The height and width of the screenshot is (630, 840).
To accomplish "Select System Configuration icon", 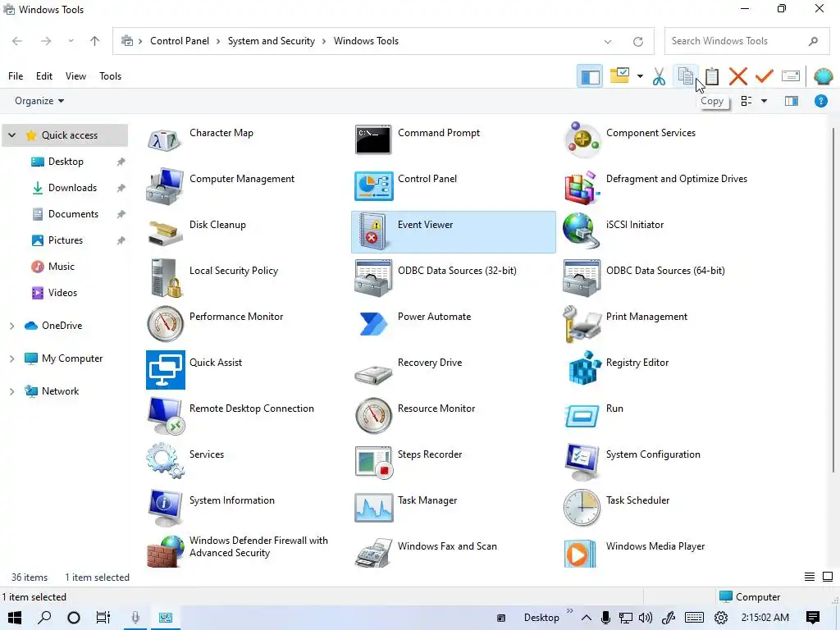I will (x=582, y=462).
